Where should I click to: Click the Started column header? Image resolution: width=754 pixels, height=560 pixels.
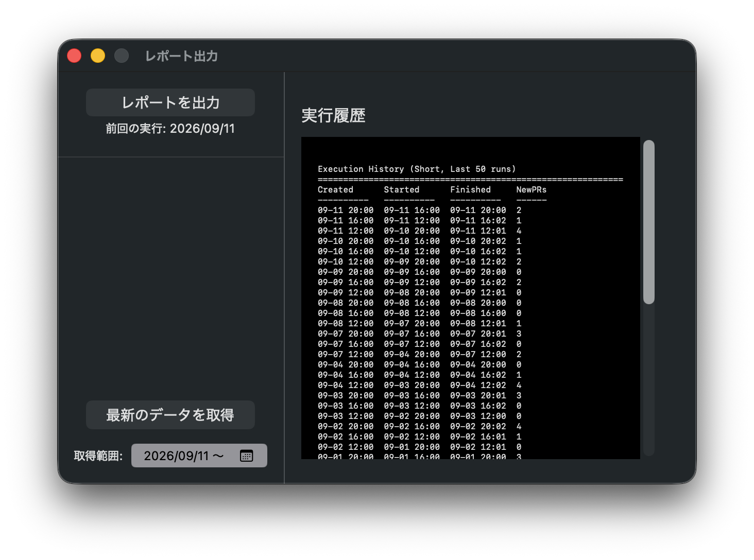click(402, 189)
